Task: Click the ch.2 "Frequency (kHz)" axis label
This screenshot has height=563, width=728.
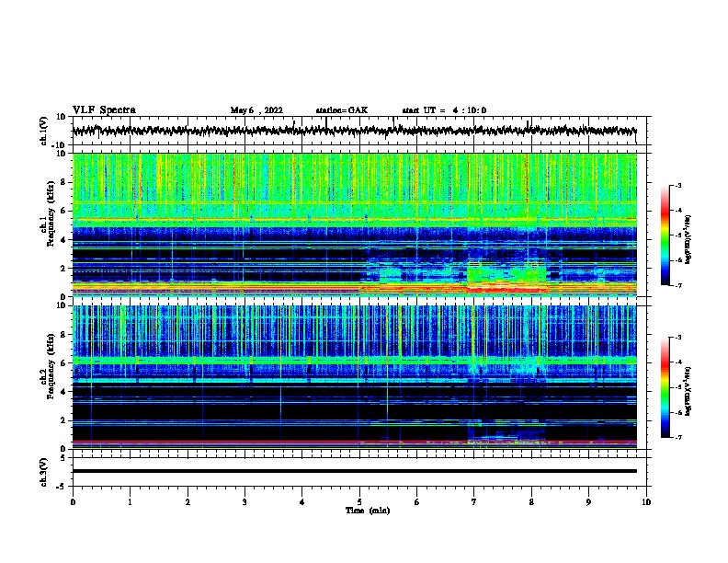Action: coord(51,366)
